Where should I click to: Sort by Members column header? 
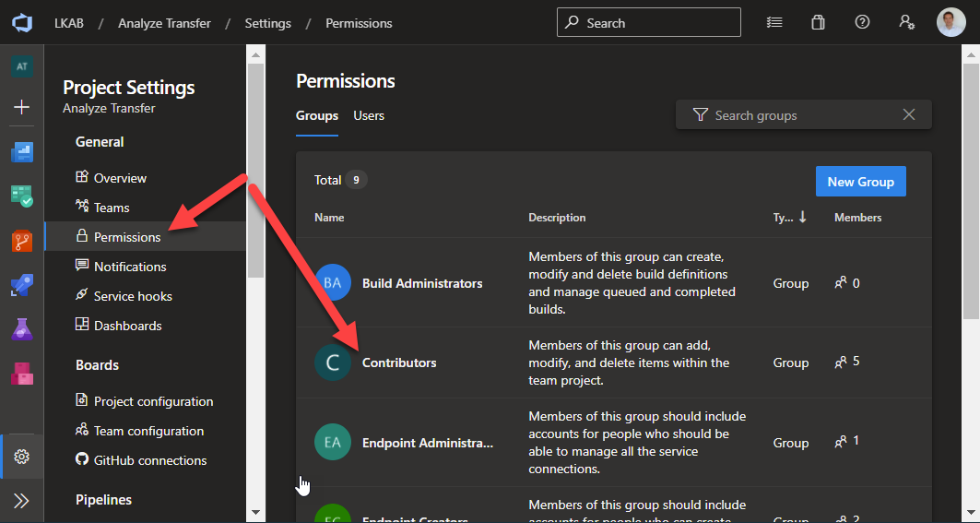[858, 218]
